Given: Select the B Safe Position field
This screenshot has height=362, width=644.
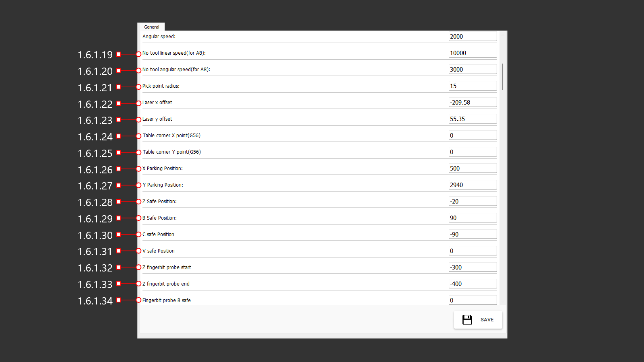Looking at the screenshot, I should tap(473, 218).
